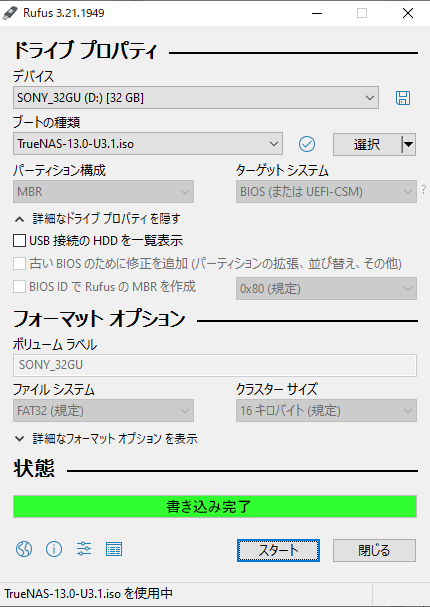Toggle 古い BIOS のために修正を追加 checkbox
Image resolution: width=430 pixels, height=607 pixels.
pos(19,264)
